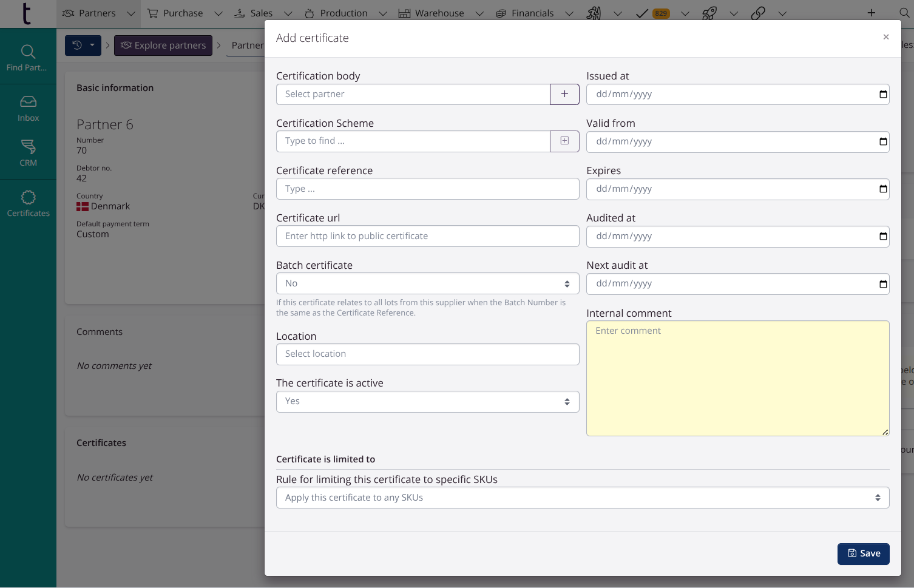Click inside the Internal comment box
Image resolution: width=914 pixels, height=588 pixels.
(x=737, y=376)
